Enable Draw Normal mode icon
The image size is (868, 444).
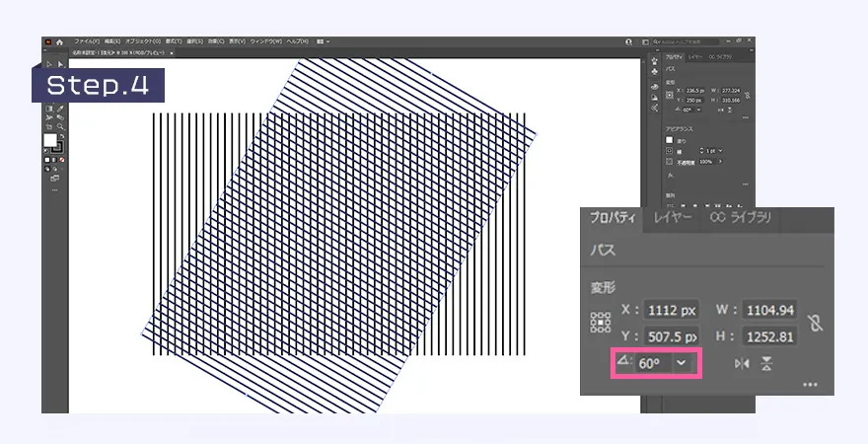pyautogui.click(x=47, y=169)
